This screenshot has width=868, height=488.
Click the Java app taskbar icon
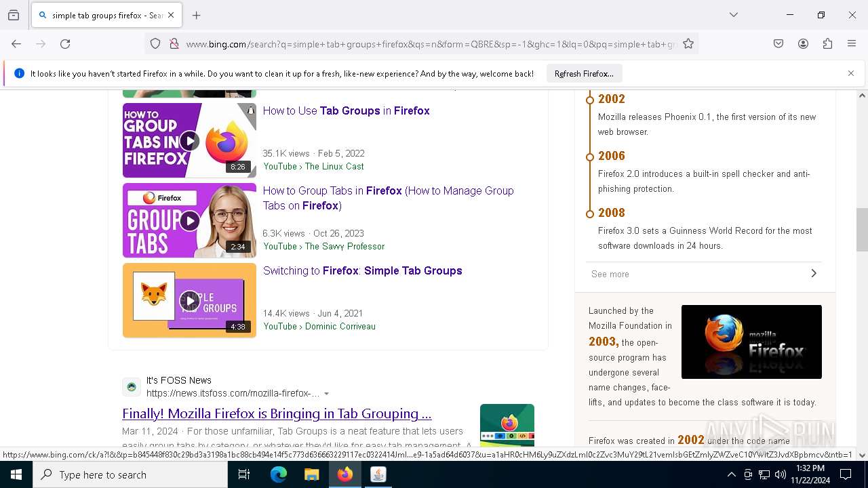click(378, 474)
